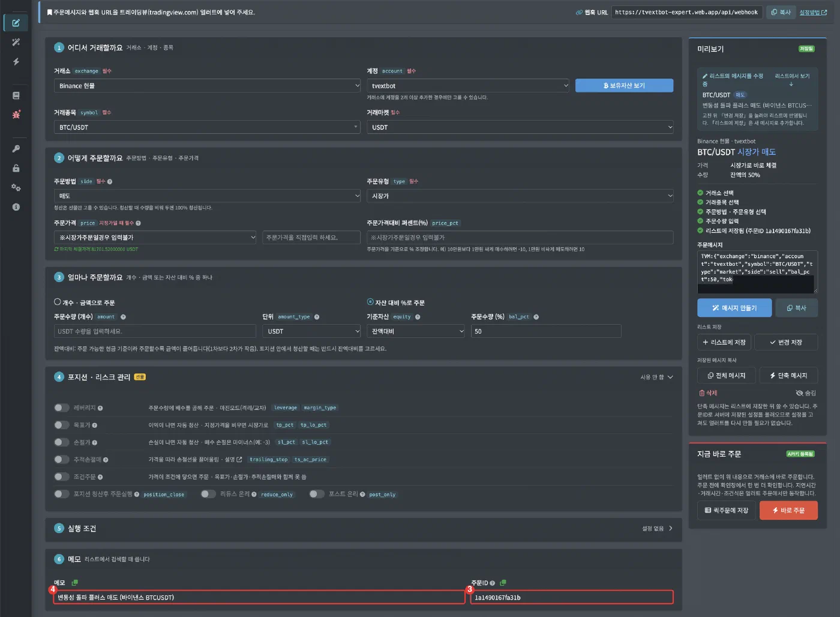This screenshot has width=840, height=617.
Task: Open the 잔액대비 기준자산 dropdown
Action: (x=416, y=331)
